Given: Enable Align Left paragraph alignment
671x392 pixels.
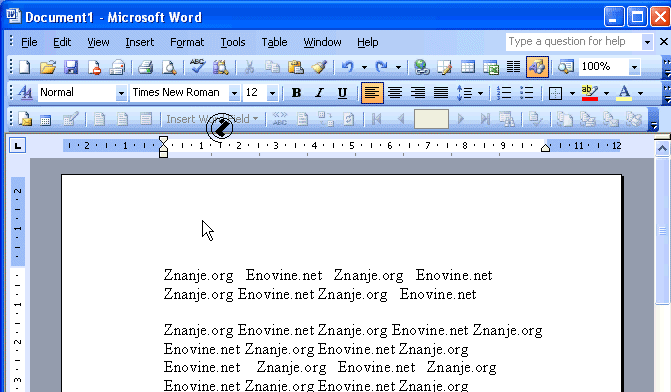Looking at the screenshot, I should point(372,92).
